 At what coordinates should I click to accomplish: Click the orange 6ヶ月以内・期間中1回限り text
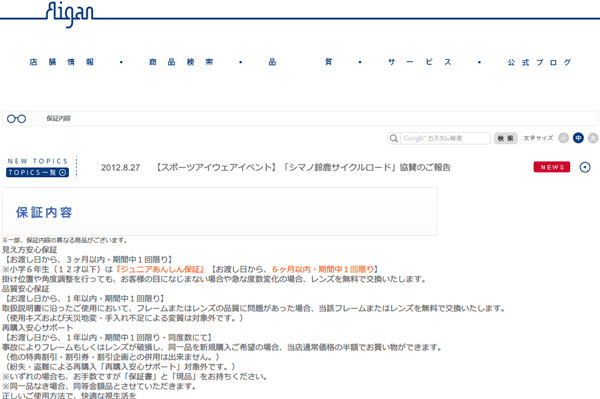[323, 269]
